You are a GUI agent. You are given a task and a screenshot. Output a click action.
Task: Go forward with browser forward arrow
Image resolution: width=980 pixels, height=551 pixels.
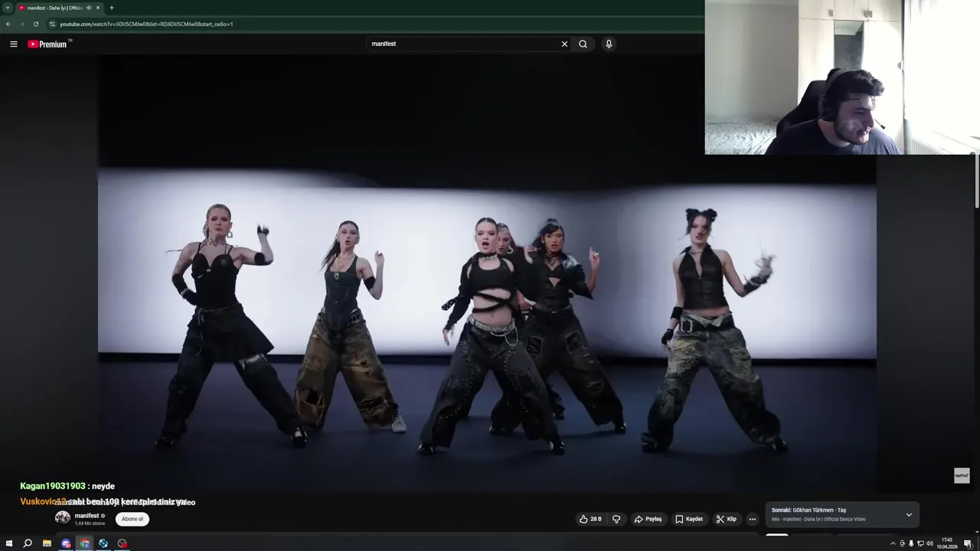click(21, 24)
